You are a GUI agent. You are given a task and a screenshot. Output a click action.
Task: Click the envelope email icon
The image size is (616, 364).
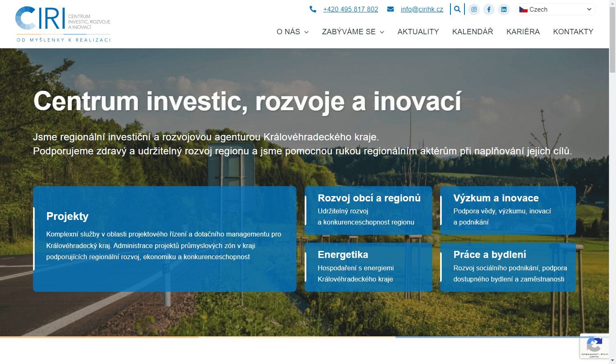(390, 9)
